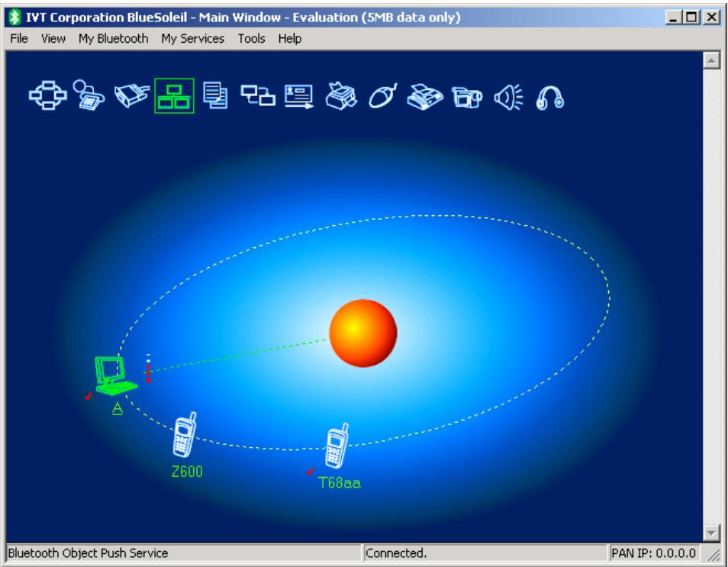Click the scrollbar up arrow

click(711, 60)
